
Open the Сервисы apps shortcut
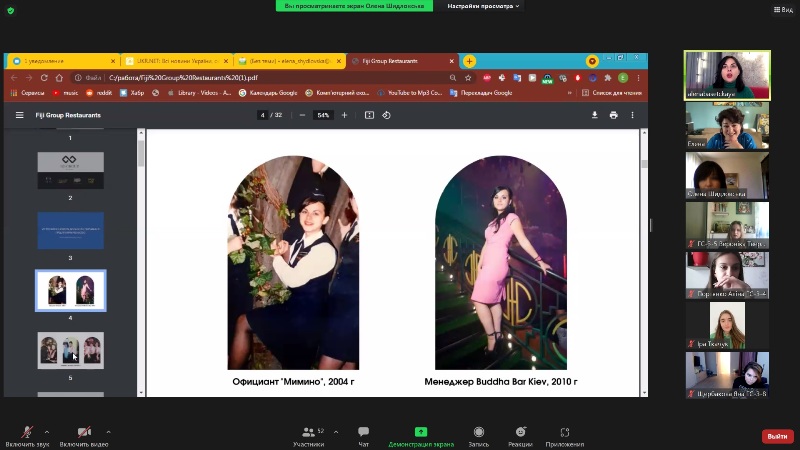(x=28, y=93)
